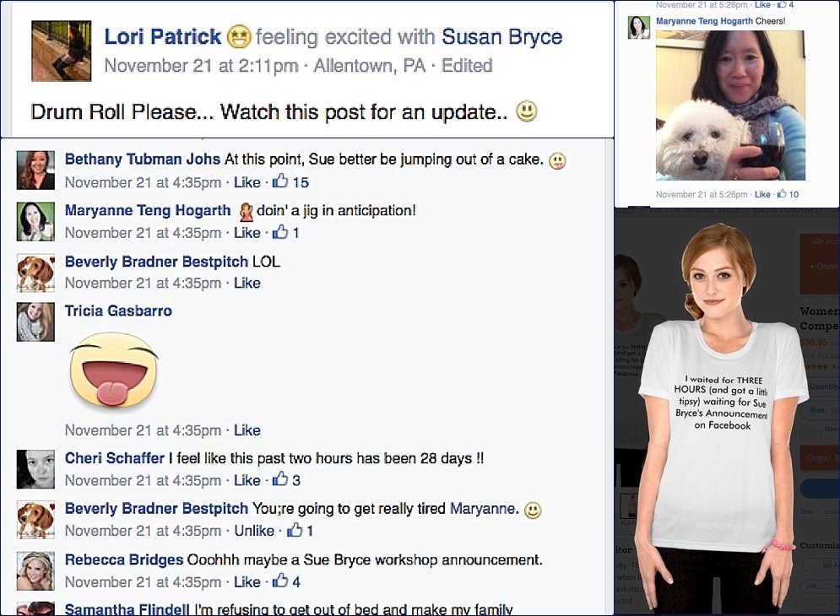Image resolution: width=840 pixels, height=616 pixels.
Task: Open timestamp on Rebecca Bridges' comment
Action: pyautogui.click(x=143, y=581)
